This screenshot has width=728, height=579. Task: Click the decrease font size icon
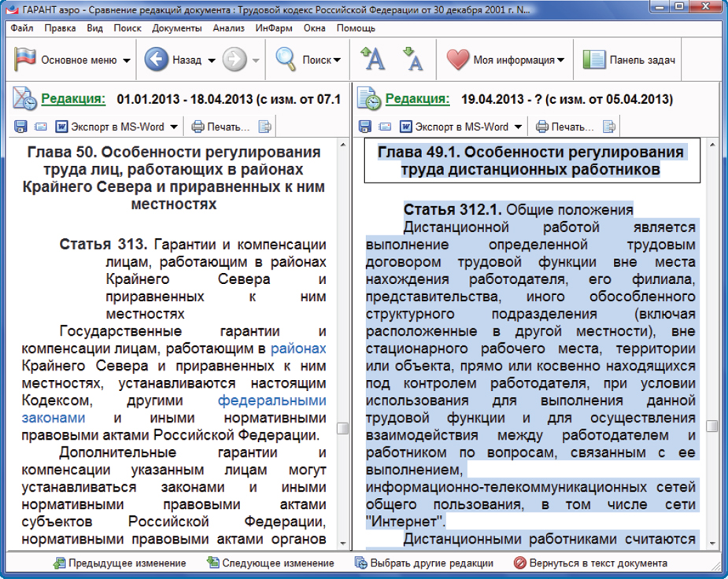412,60
